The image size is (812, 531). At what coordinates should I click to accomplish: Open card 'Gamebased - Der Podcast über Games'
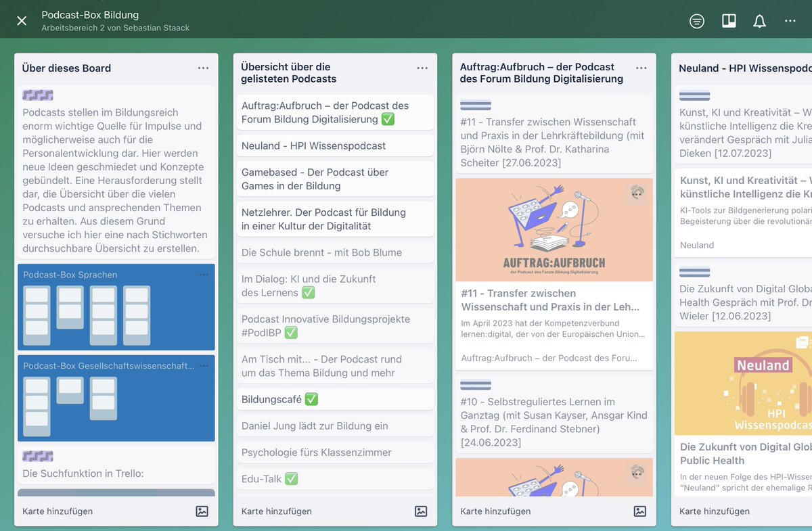335,179
